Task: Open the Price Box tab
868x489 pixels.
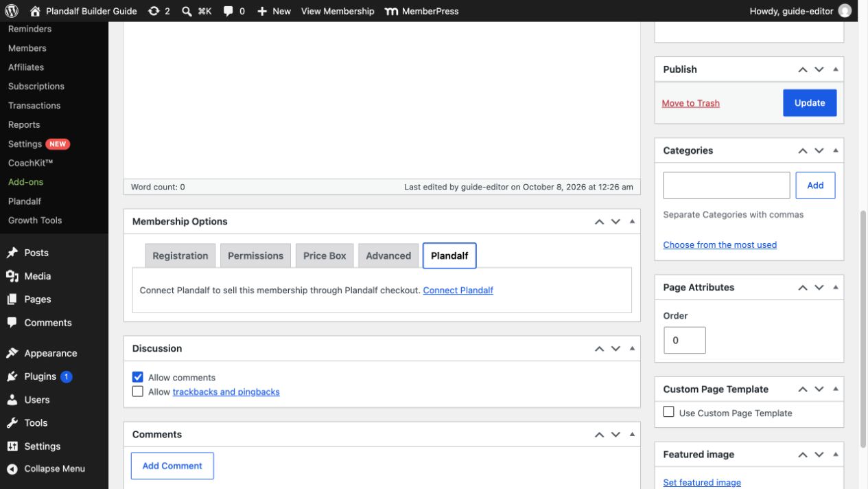Action: [x=325, y=255]
